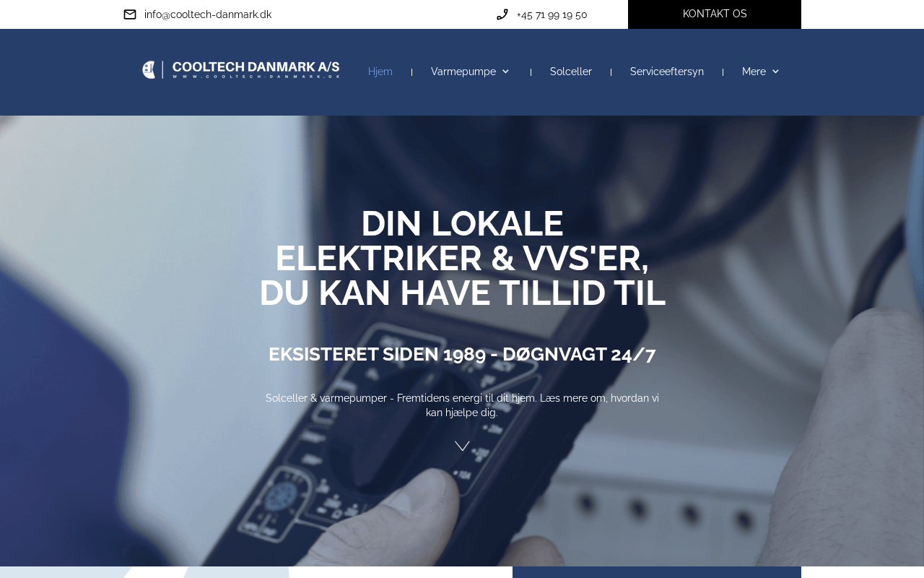924x578 pixels.
Task: Open the info@cooltech-danmark.dk email link
Action: click(x=208, y=14)
